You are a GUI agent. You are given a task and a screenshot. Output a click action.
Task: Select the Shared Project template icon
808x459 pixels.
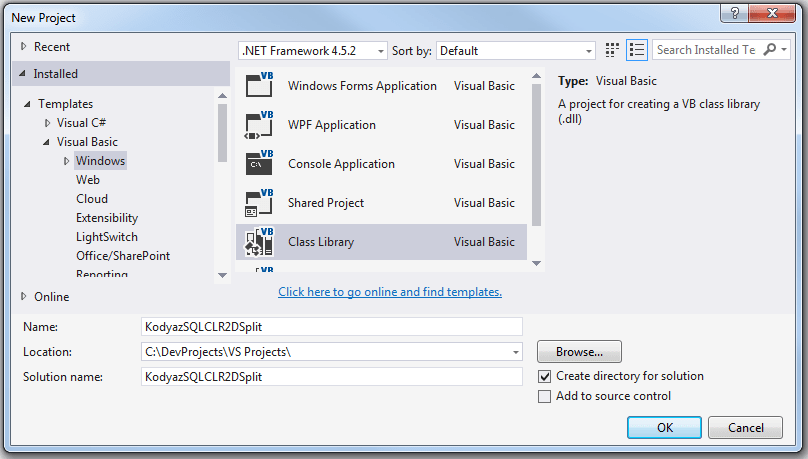pyautogui.click(x=259, y=202)
